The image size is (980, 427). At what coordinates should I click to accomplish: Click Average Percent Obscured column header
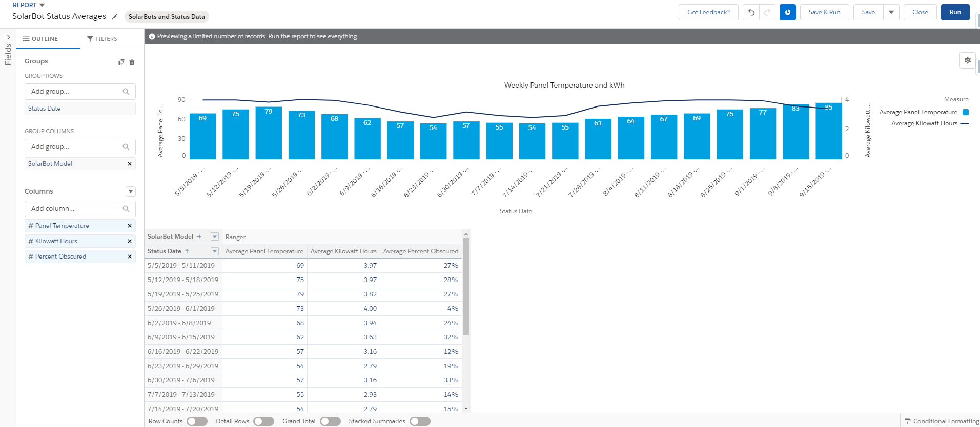421,251
